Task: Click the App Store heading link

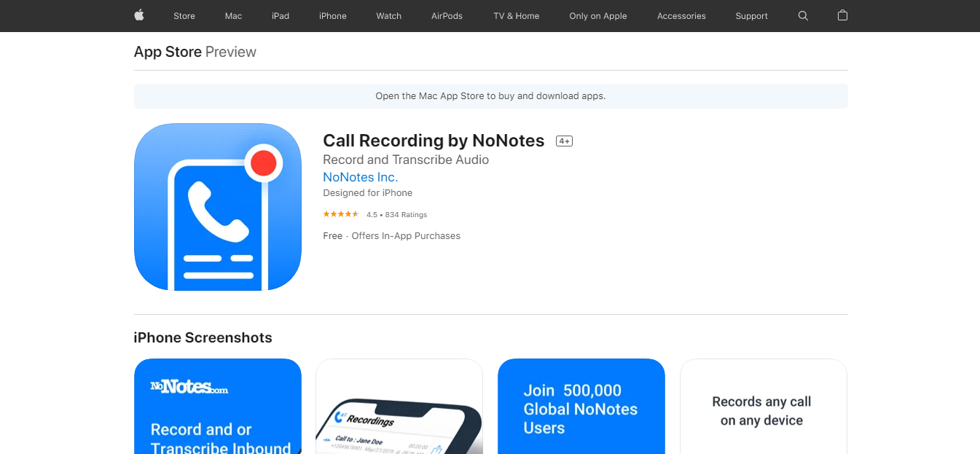Action: tap(168, 52)
